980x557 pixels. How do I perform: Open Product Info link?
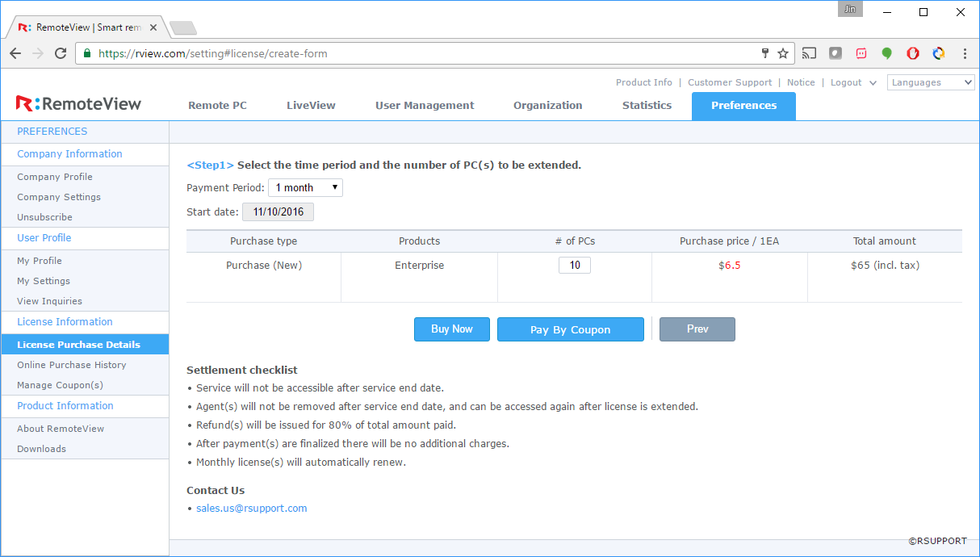pyautogui.click(x=644, y=82)
